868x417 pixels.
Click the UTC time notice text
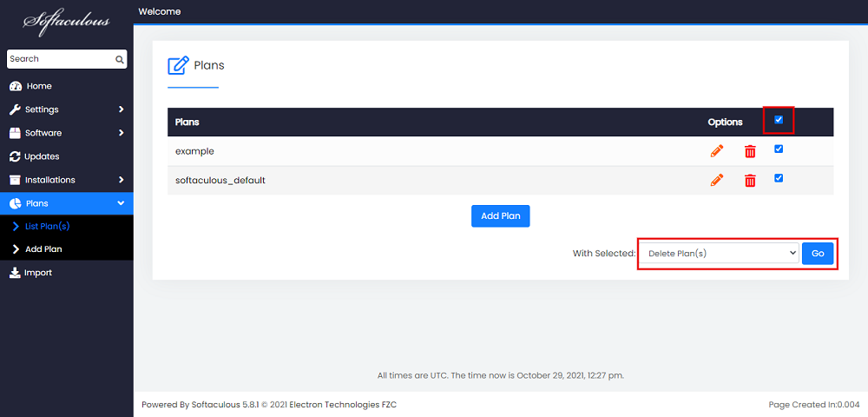click(x=501, y=375)
